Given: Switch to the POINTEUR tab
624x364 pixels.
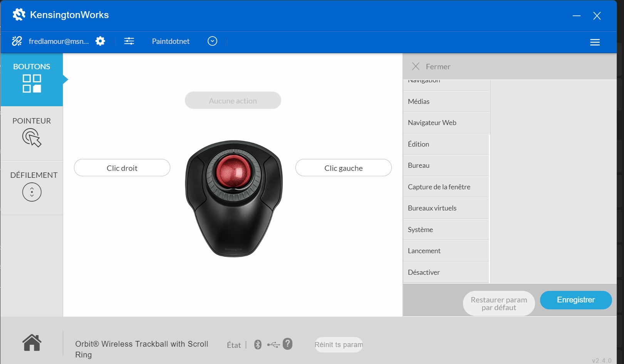Looking at the screenshot, I should point(32,133).
